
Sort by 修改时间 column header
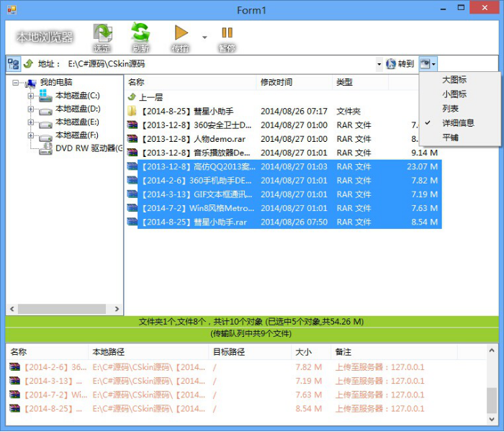pos(276,82)
